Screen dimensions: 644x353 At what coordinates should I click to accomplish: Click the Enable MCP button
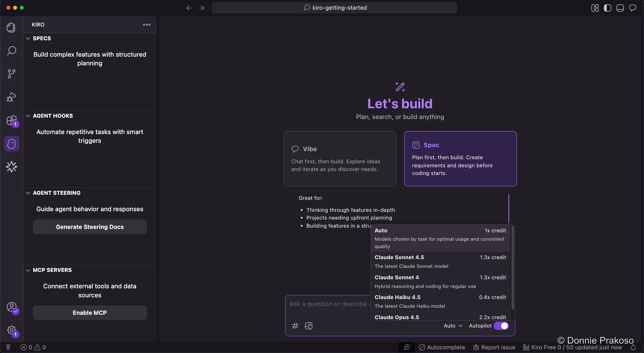pyautogui.click(x=90, y=312)
